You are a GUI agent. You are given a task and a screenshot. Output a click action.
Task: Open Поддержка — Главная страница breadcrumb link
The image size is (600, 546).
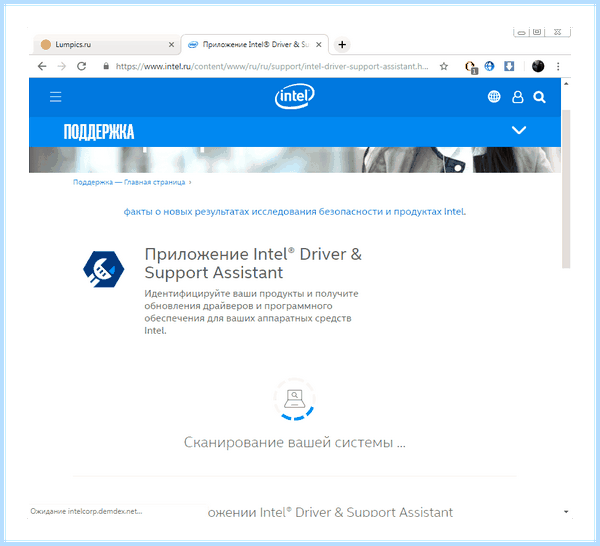[x=129, y=182]
